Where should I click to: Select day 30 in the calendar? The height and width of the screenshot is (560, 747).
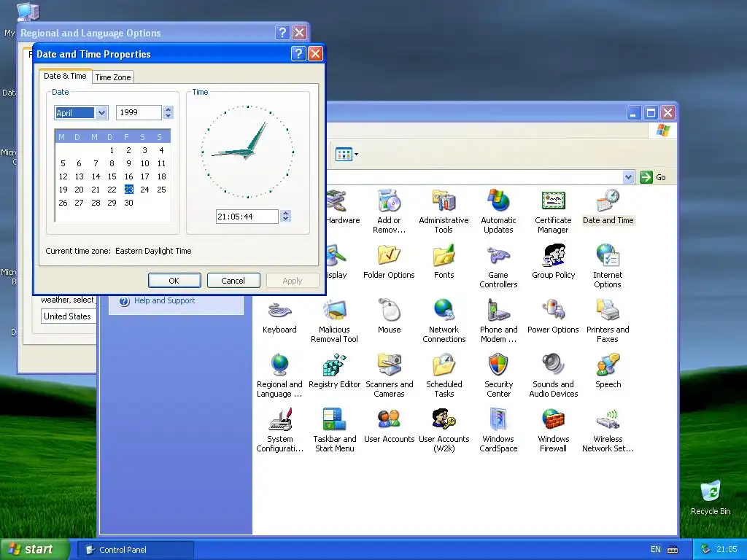pos(128,203)
